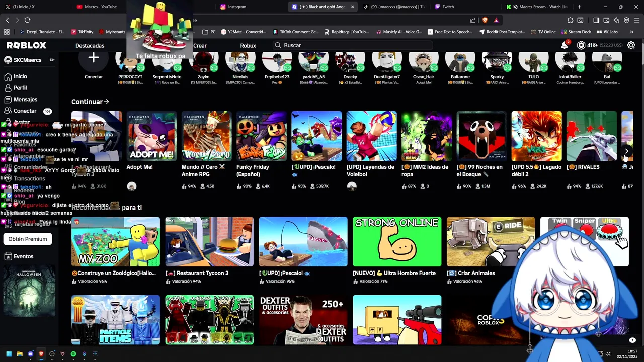644x362 pixels.
Task: Open Discord from the taskbar
Action: click(30, 354)
